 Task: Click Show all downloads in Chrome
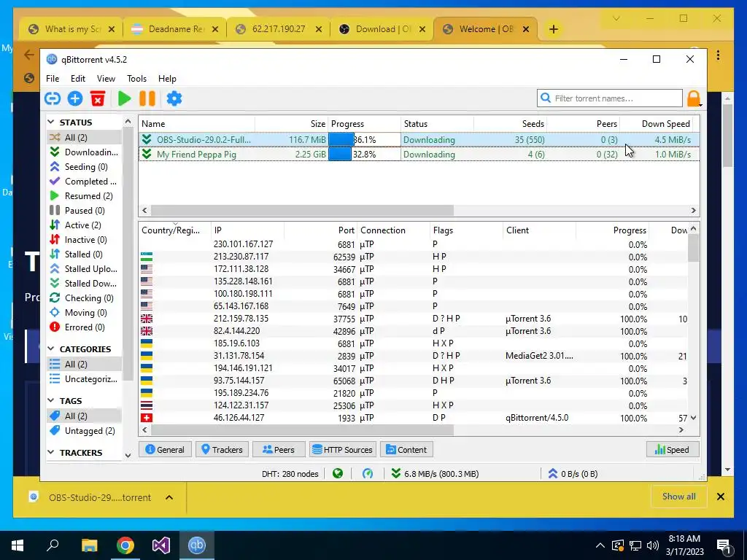(x=679, y=497)
